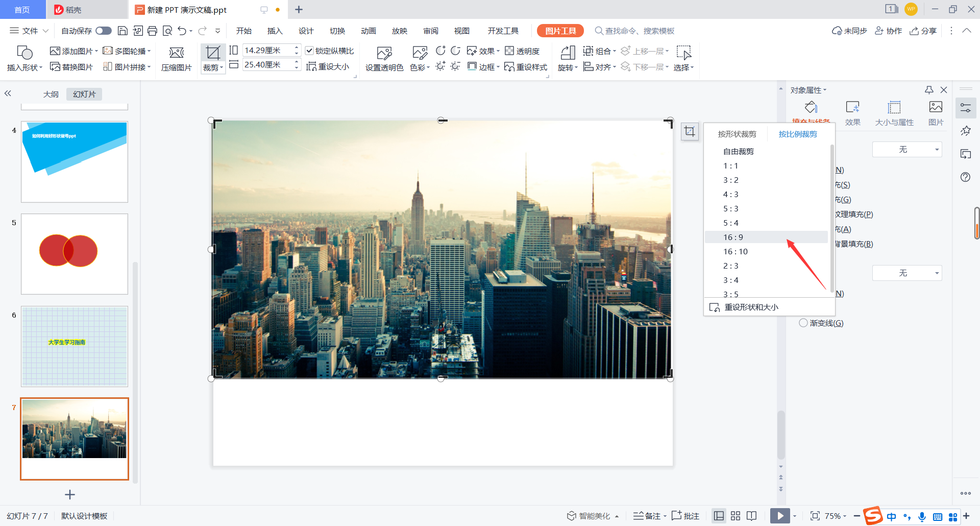Click the Print Preview icon
The width and height of the screenshot is (980, 526).
(167, 31)
